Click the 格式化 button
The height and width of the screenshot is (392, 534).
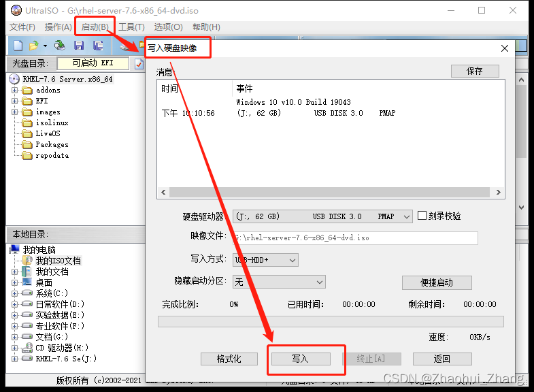(x=229, y=359)
